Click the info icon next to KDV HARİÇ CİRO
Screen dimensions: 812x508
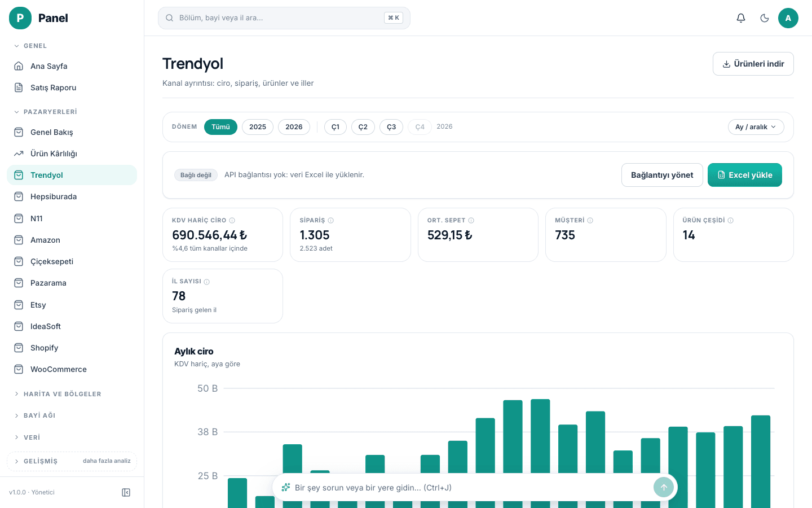232,221
